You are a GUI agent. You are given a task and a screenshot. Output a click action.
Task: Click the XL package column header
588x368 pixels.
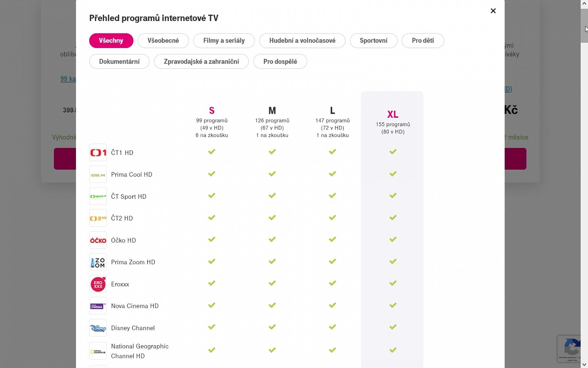[x=392, y=114]
